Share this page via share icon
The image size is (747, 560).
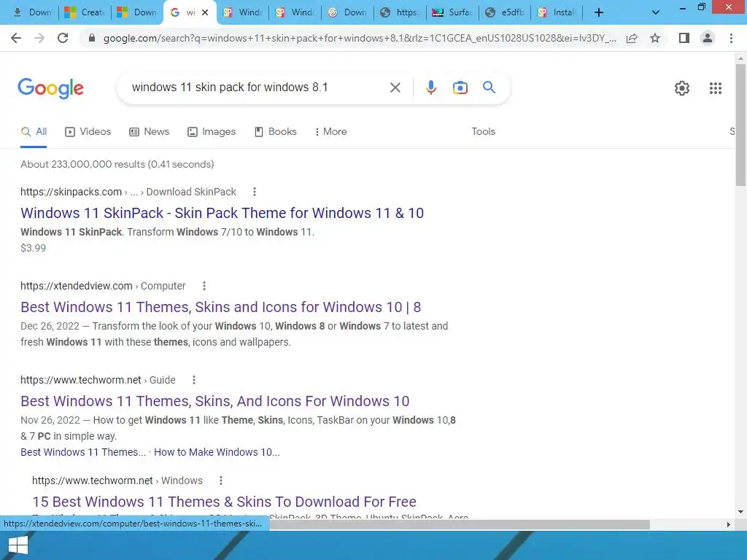632,38
